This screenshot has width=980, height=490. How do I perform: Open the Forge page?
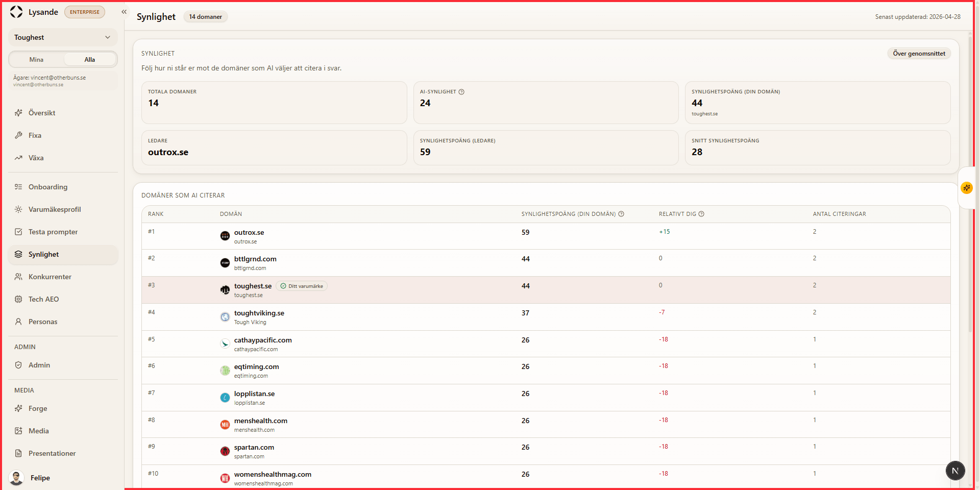pos(63,408)
